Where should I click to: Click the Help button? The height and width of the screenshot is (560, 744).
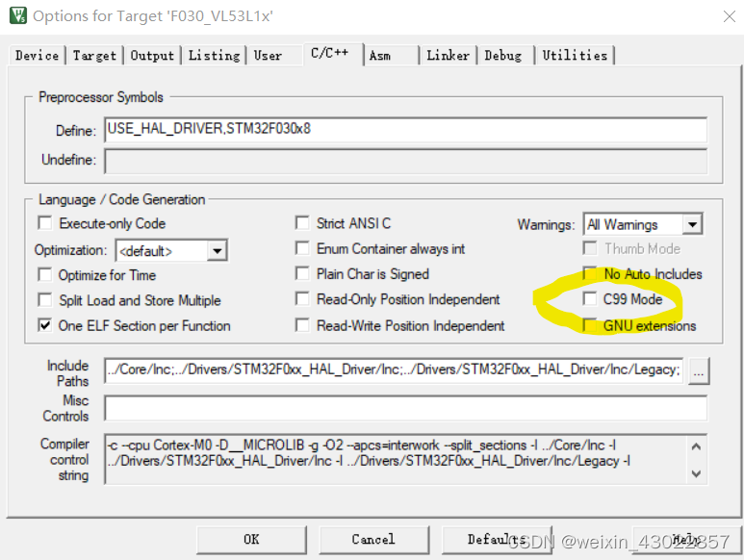[686, 540]
